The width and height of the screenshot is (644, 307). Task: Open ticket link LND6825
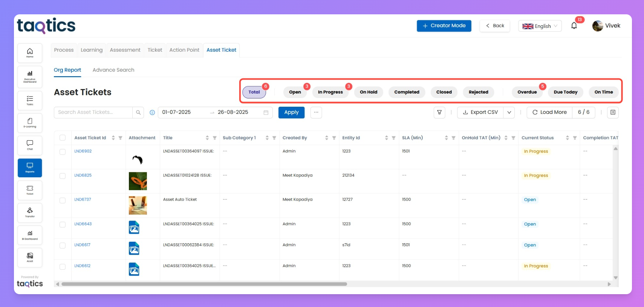(83, 175)
